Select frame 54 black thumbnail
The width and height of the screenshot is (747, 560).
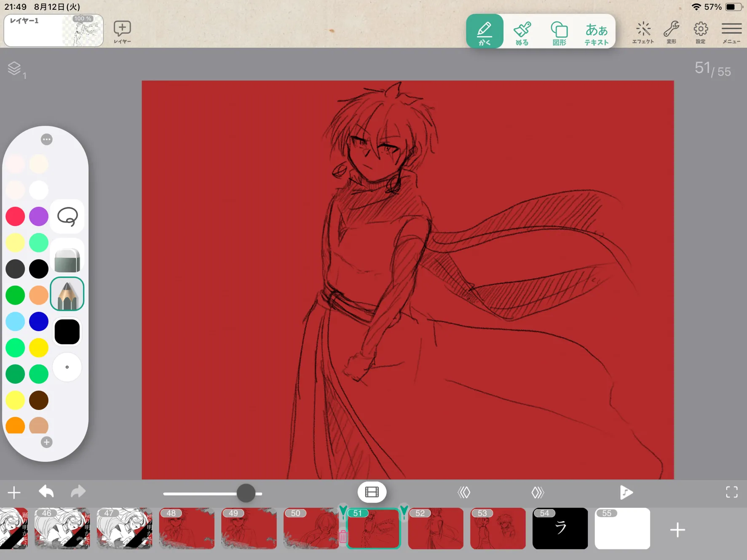560,528
